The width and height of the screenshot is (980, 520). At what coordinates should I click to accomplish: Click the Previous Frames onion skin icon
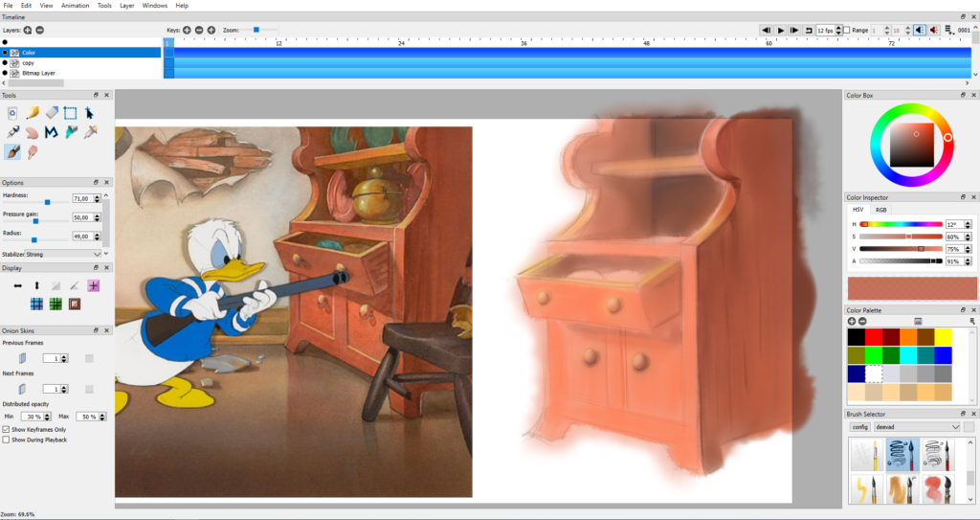point(23,358)
